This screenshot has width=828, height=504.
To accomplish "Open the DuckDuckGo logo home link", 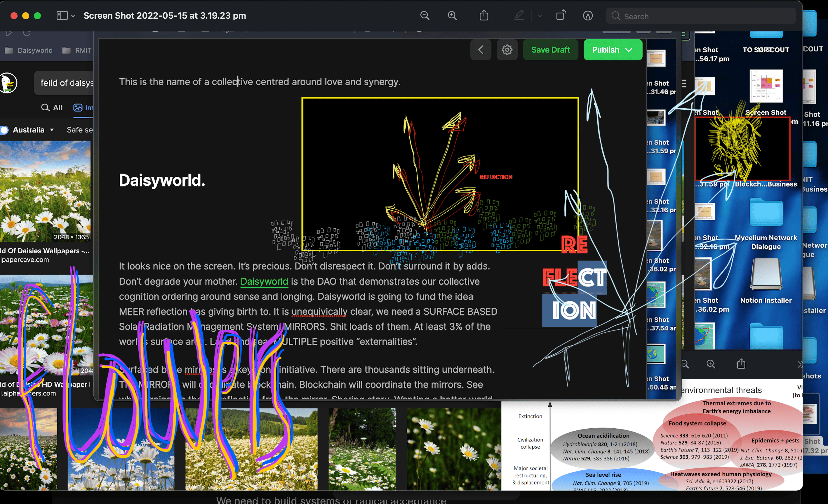I will pyautogui.click(x=8, y=83).
